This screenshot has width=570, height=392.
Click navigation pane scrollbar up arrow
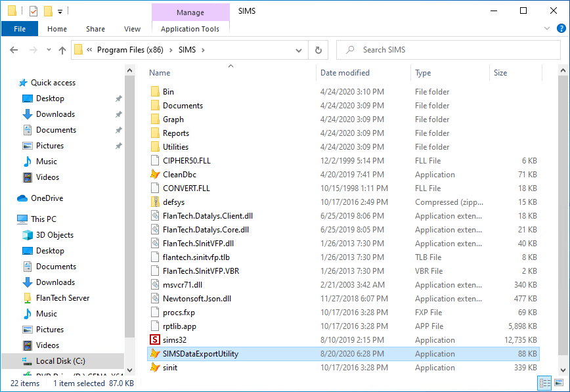point(130,70)
